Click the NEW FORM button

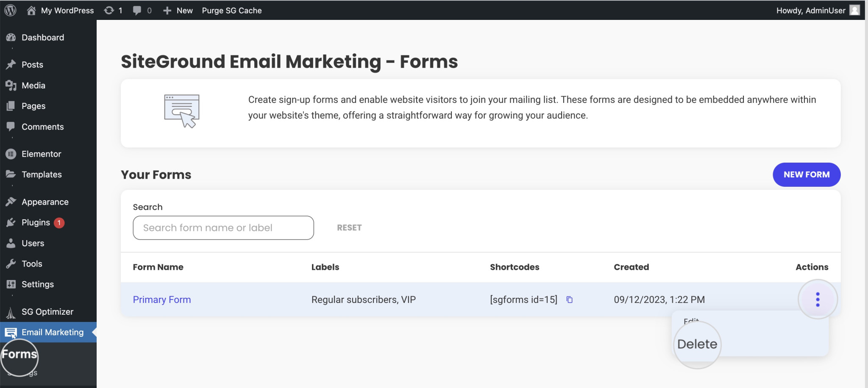click(x=807, y=175)
